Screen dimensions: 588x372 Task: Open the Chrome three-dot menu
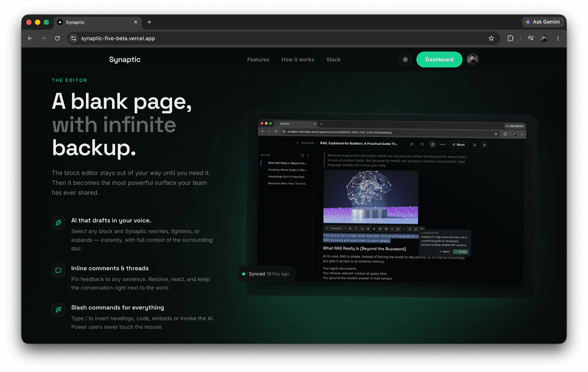[558, 38]
